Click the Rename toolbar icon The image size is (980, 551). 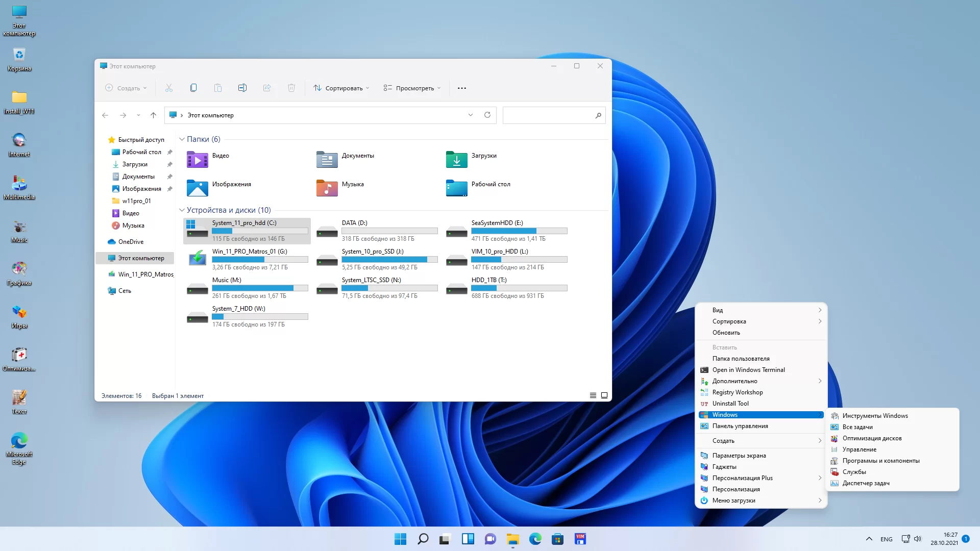242,88
